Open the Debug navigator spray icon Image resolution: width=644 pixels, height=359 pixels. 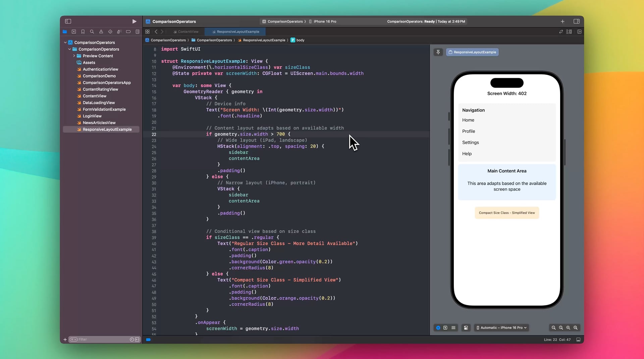[x=119, y=32]
